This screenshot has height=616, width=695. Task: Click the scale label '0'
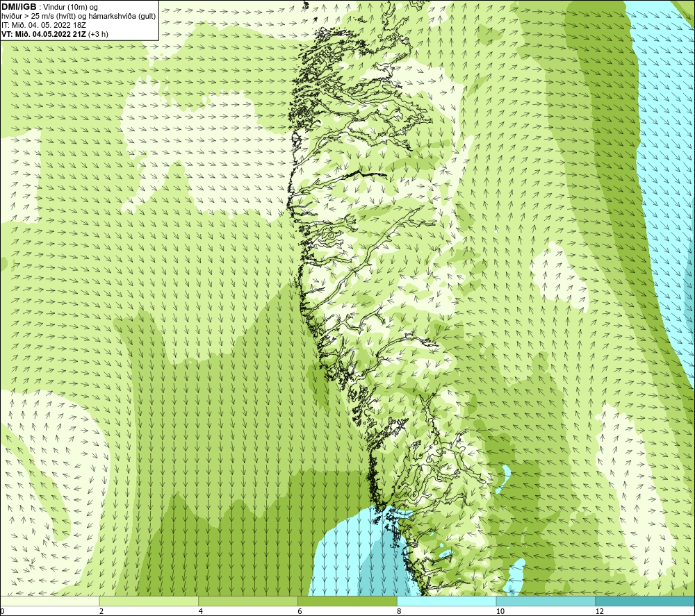click(x=3, y=611)
